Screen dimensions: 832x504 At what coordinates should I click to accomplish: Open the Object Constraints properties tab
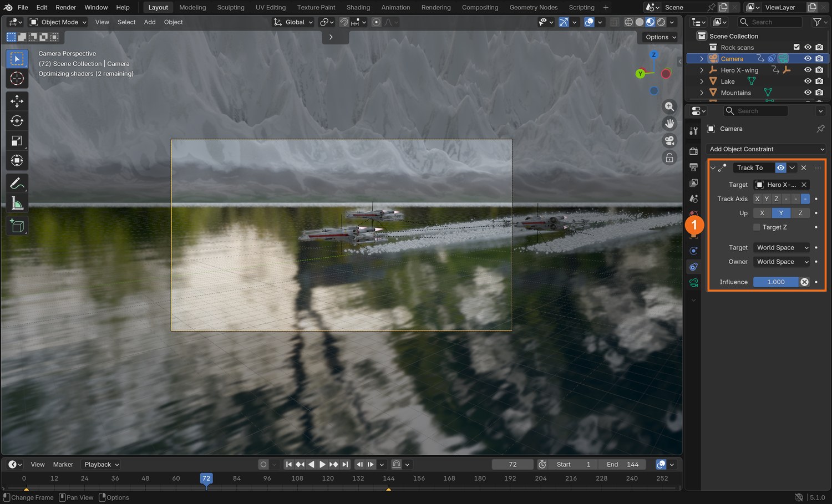693,267
